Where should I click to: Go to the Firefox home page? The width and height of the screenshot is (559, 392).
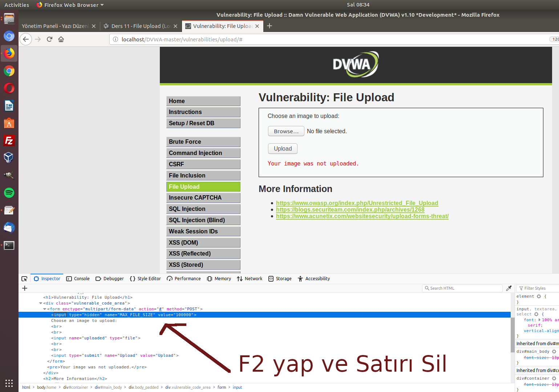click(x=61, y=39)
